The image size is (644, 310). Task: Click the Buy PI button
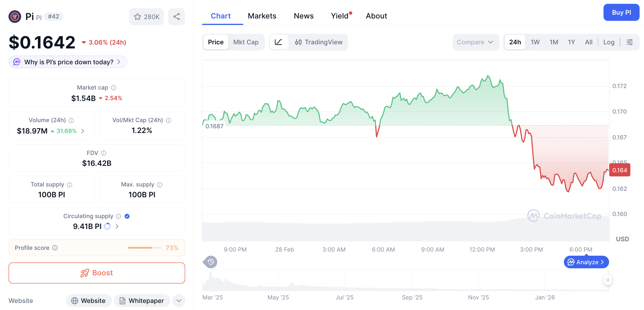coord(621,12)
